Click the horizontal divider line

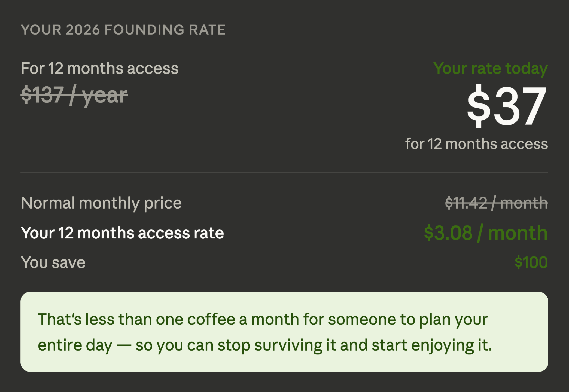click(x=284, y=173)
